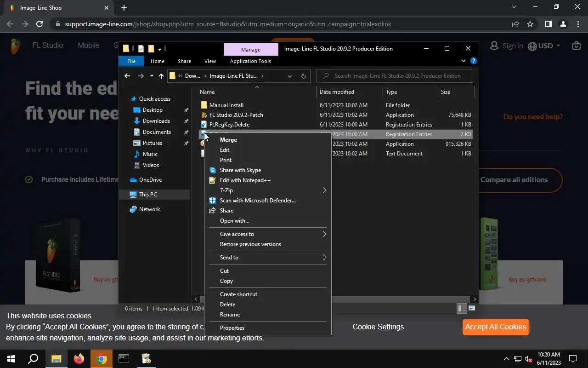Show hidden system tray icons
Viewport: 588px width, 368px height.
click(506, 359)
